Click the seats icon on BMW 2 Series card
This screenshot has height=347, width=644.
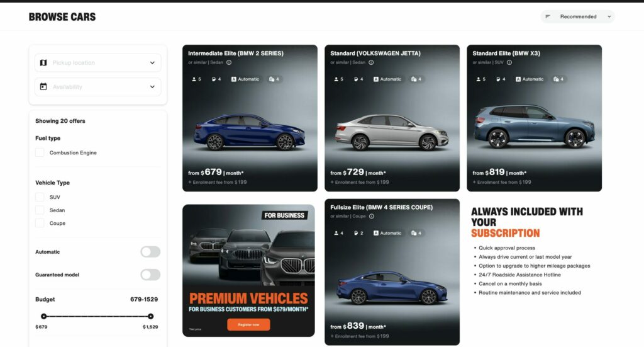194,79
